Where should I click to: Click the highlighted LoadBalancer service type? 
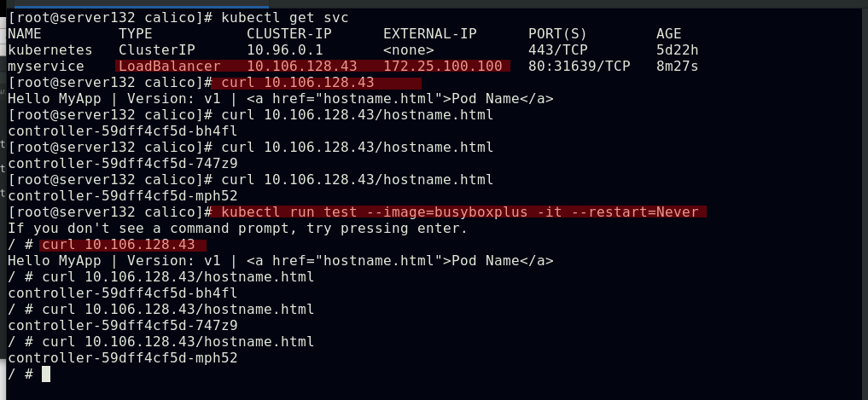tap(169, 67)
